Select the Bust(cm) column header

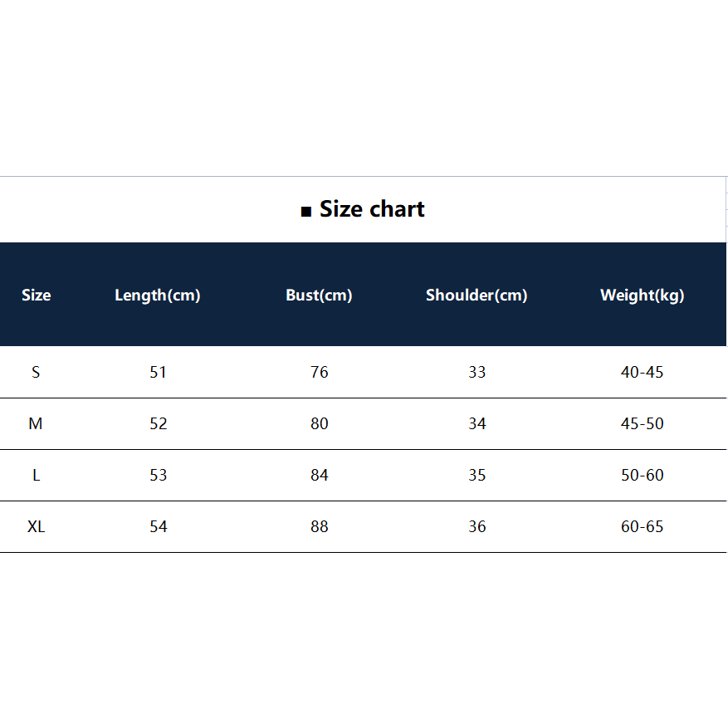tap(319, 296)
